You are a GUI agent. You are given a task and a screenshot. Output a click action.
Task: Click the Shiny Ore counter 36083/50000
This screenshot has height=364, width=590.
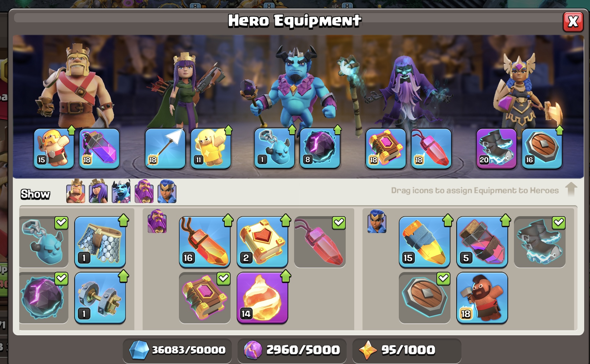coord(177,350)
